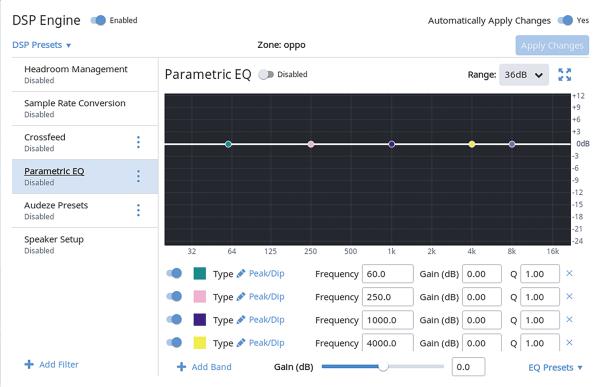Select Audeze Presets filter

pos(85,210)
